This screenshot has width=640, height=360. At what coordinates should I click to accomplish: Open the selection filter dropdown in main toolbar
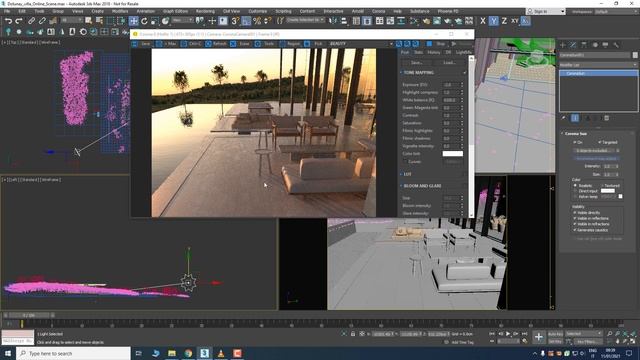71,20
